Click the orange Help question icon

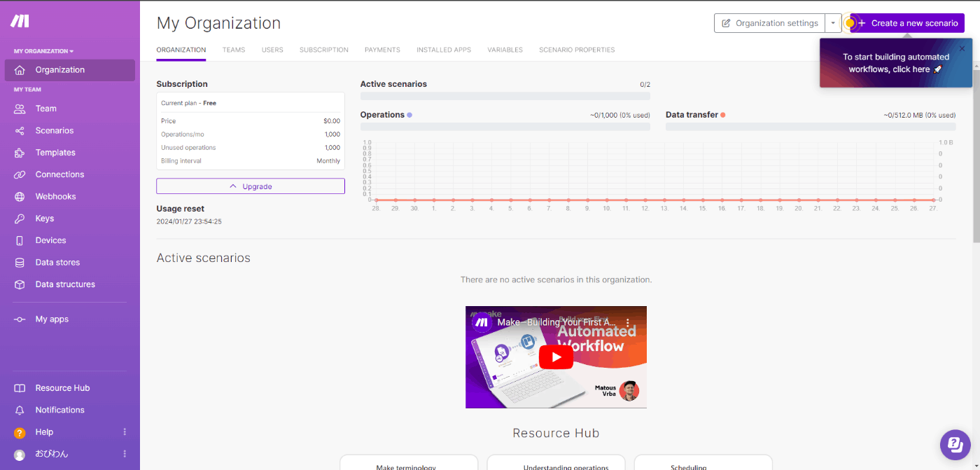pos(20,433)
